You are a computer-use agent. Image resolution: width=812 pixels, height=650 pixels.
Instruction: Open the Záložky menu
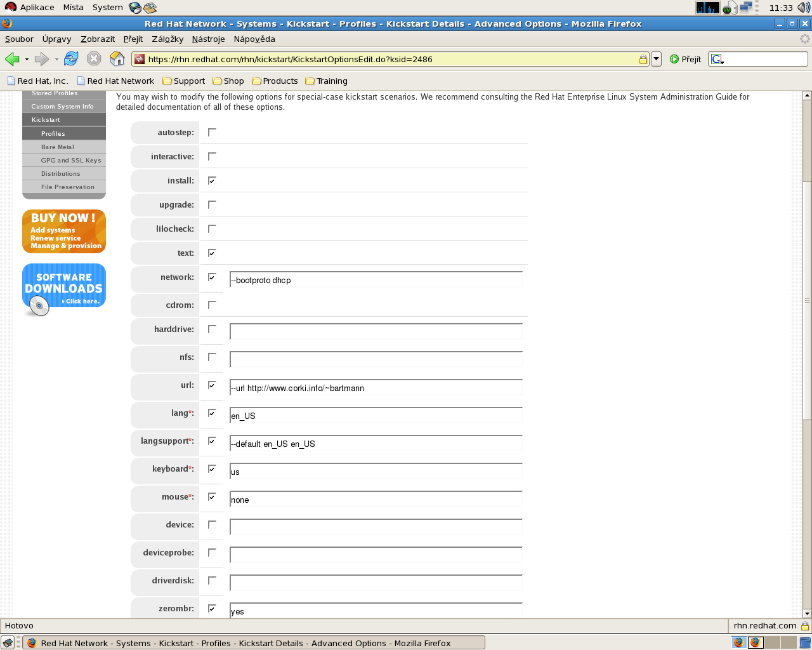point(167,39)
